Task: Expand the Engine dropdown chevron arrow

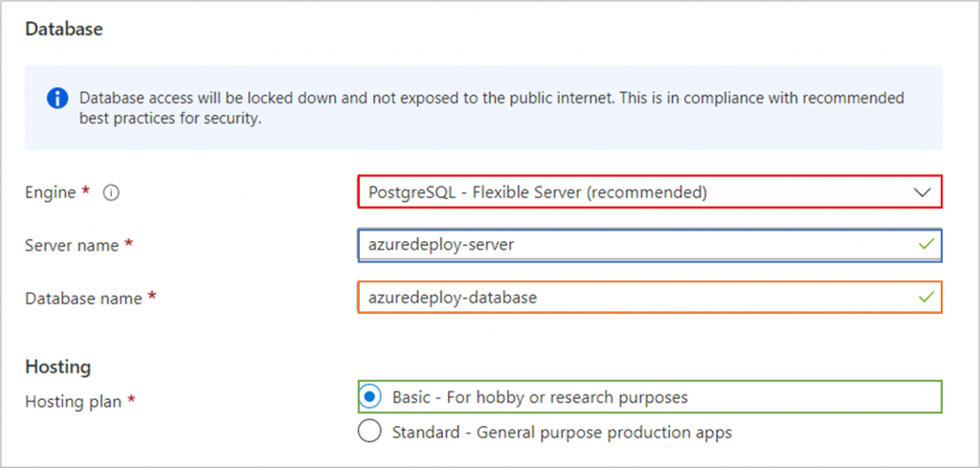Action: 923,193
